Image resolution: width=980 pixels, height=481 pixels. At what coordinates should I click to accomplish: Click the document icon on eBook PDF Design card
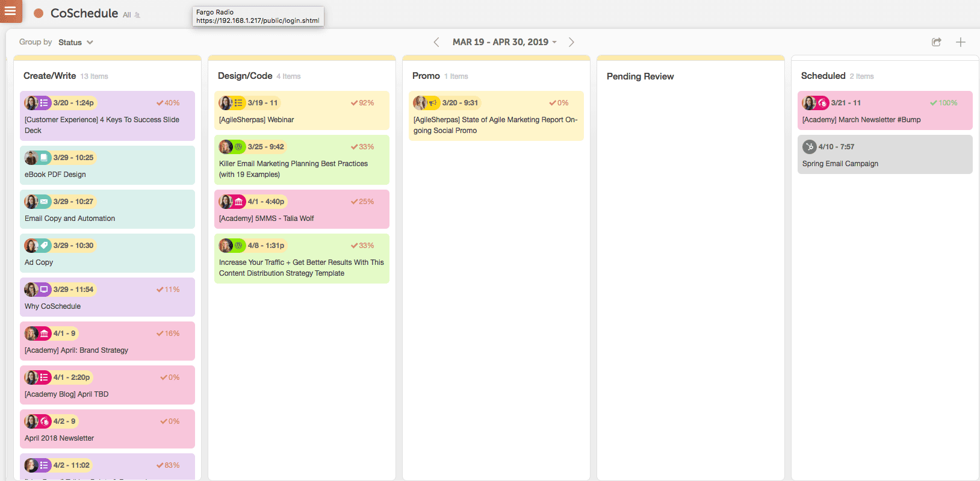[44, 158]
